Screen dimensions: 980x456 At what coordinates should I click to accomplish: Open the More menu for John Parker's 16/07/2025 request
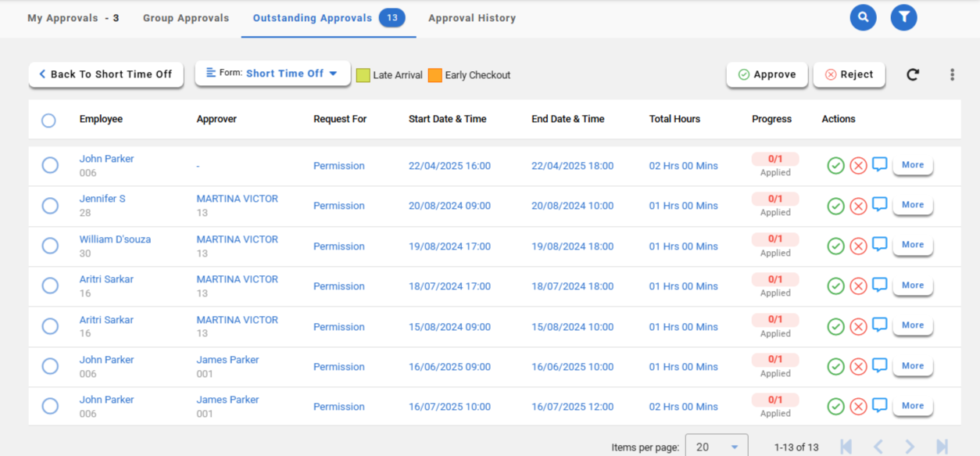[x=912, y=406]
